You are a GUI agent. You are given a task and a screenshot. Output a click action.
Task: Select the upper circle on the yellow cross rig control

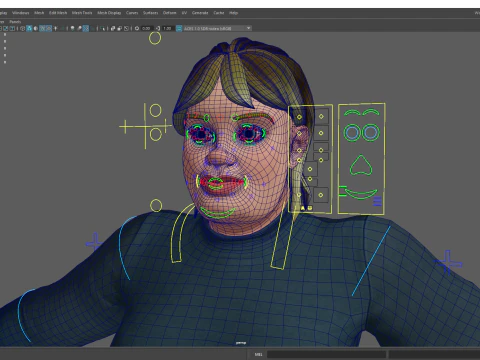pyautogui.click(x=155, y=110)
